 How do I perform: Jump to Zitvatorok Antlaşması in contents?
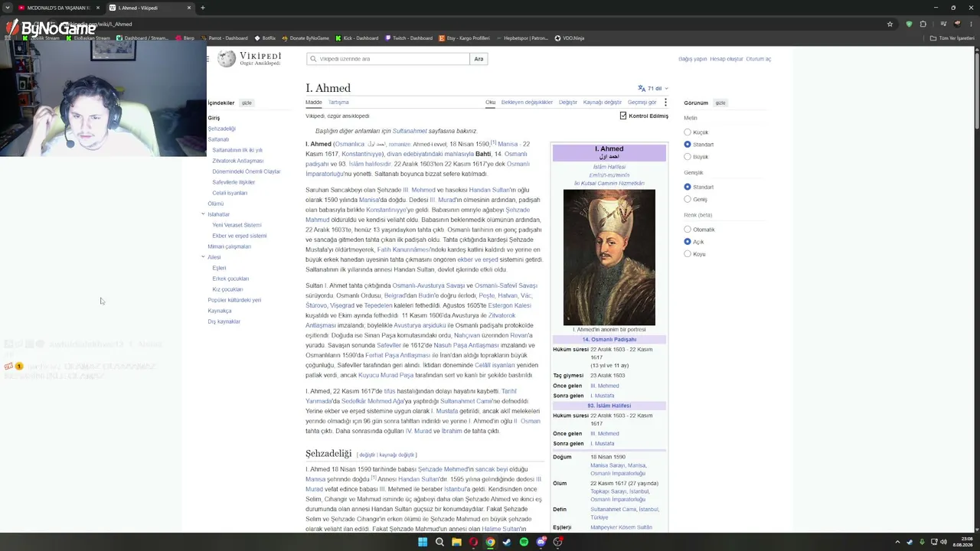coord(238,161)
